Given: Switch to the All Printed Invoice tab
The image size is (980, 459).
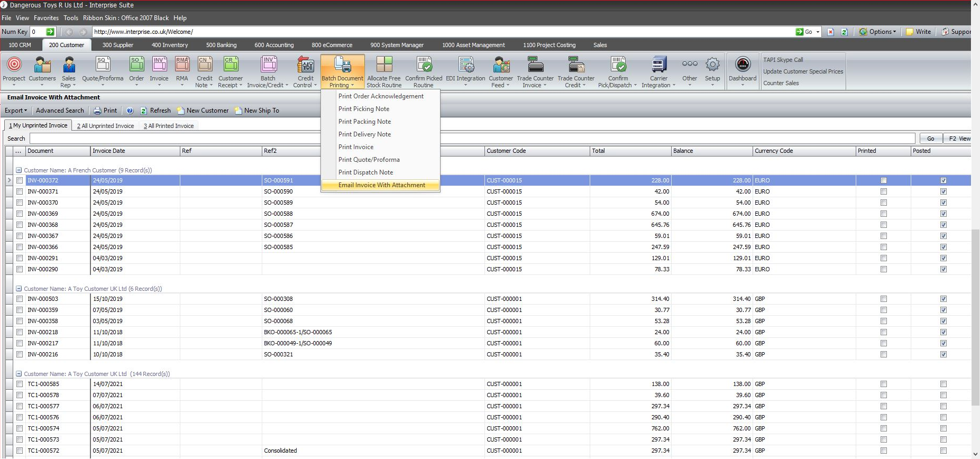Looking at the screenshot, I should coord(169,126).
